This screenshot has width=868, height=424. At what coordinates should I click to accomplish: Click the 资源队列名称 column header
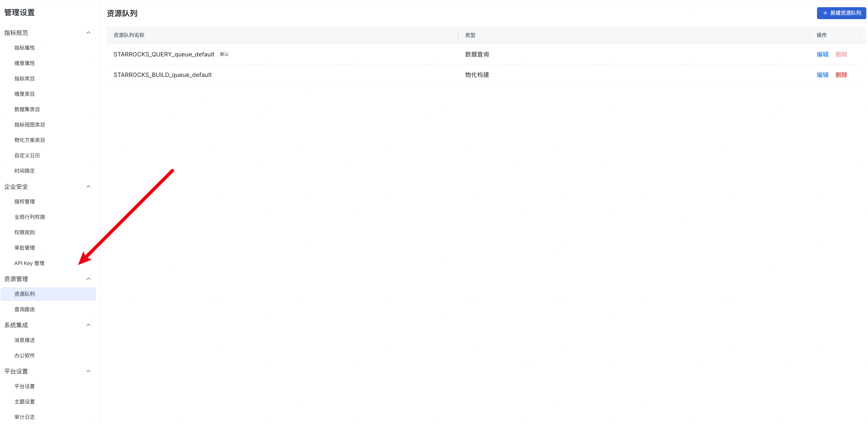coord(129,35)
